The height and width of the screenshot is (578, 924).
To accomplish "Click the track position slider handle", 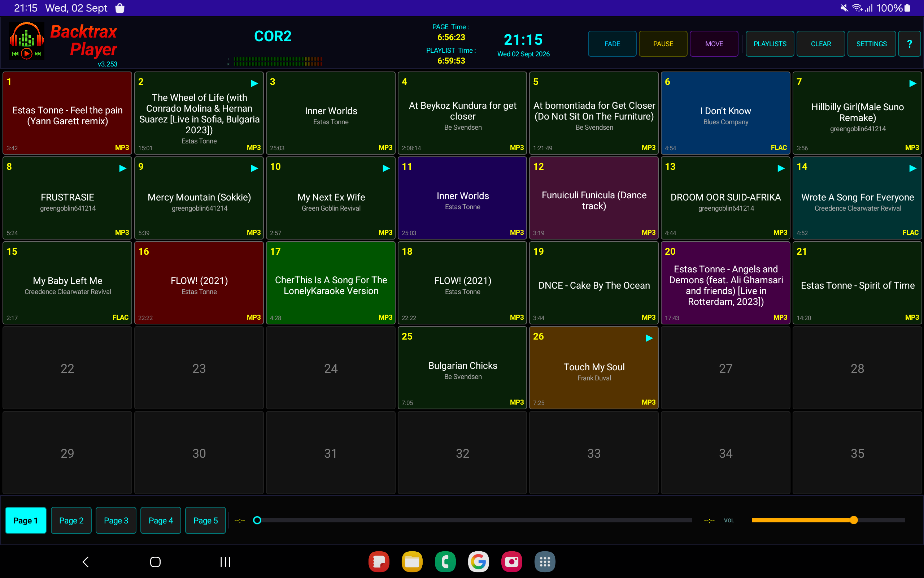I will click(257, 520).
